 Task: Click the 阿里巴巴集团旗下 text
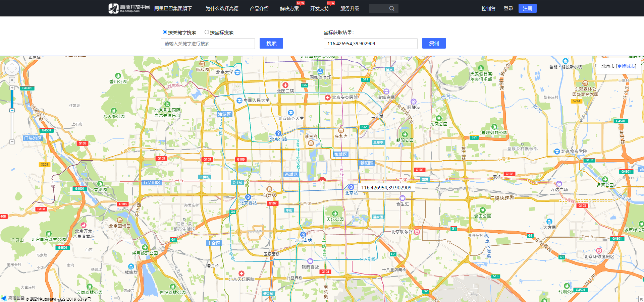[x=173, y=8]
